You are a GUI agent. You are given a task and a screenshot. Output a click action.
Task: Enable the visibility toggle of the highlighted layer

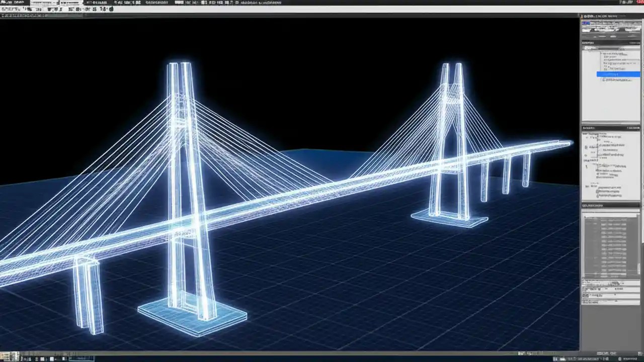pos(600,74)
